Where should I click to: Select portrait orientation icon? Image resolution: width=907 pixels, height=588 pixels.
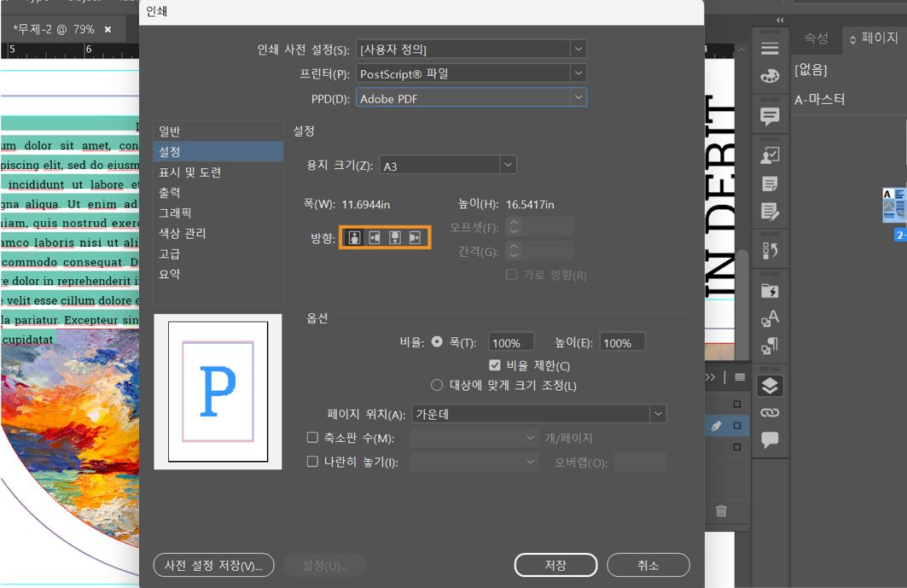coord(355,237)
